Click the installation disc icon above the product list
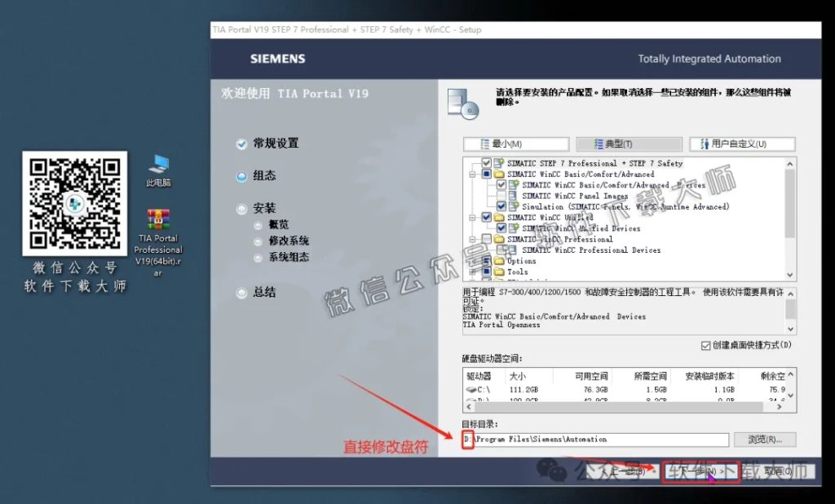The height and width of the screenshot is (504, 835). tap(463, 104)
